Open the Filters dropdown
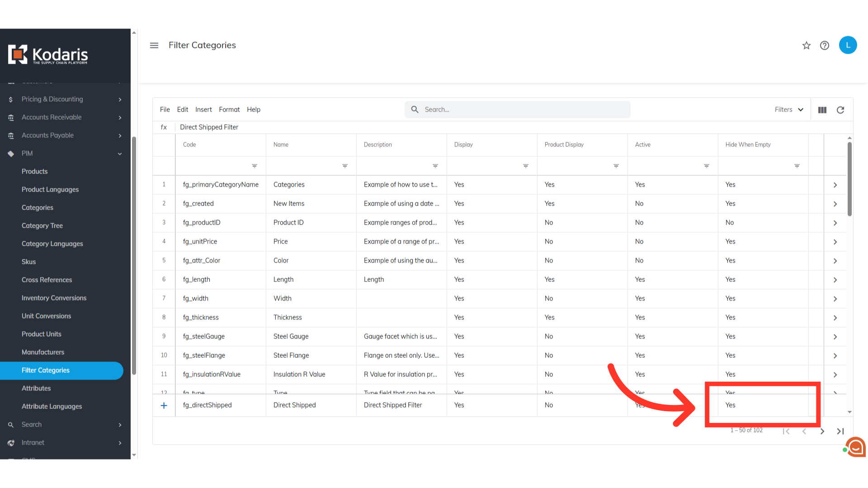The height and width of the screenshot is (488, 868). pos(789,110)
